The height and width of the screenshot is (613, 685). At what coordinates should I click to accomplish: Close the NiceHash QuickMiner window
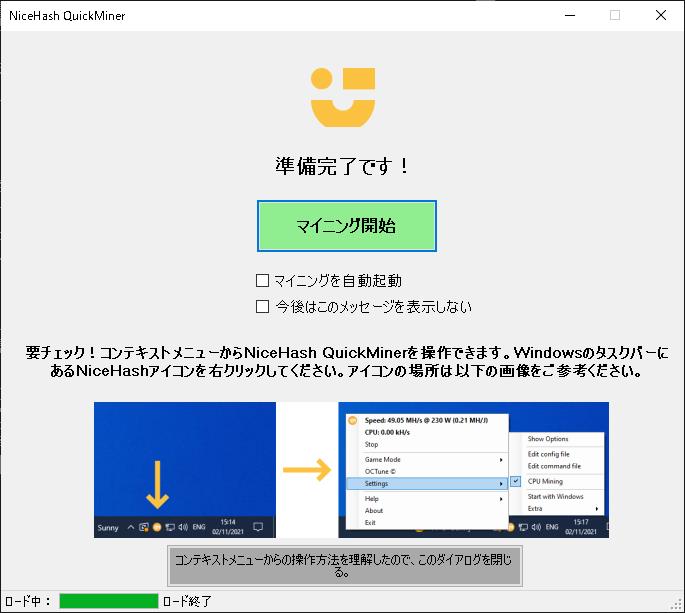coord(661,15)
